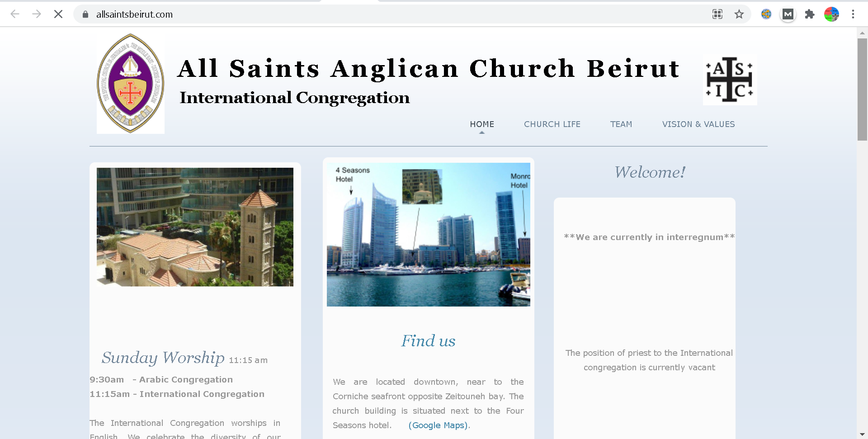Open the HOME menu item

(482, 124)
